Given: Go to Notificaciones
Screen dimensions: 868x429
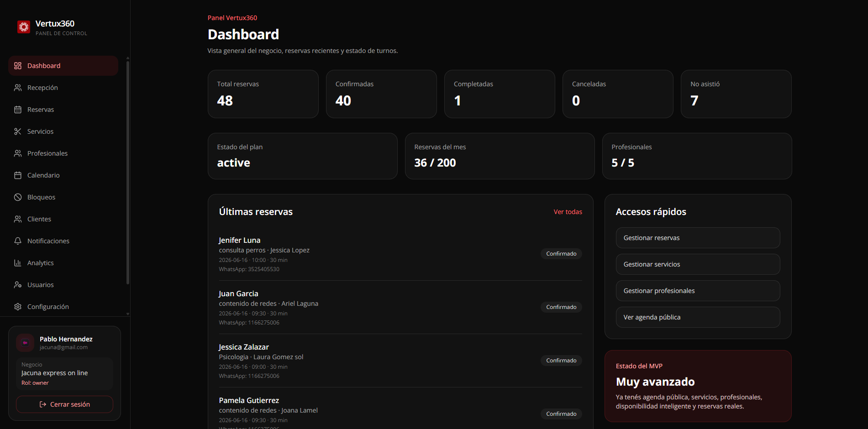Looking at the screenshot, I should (63, 241).
